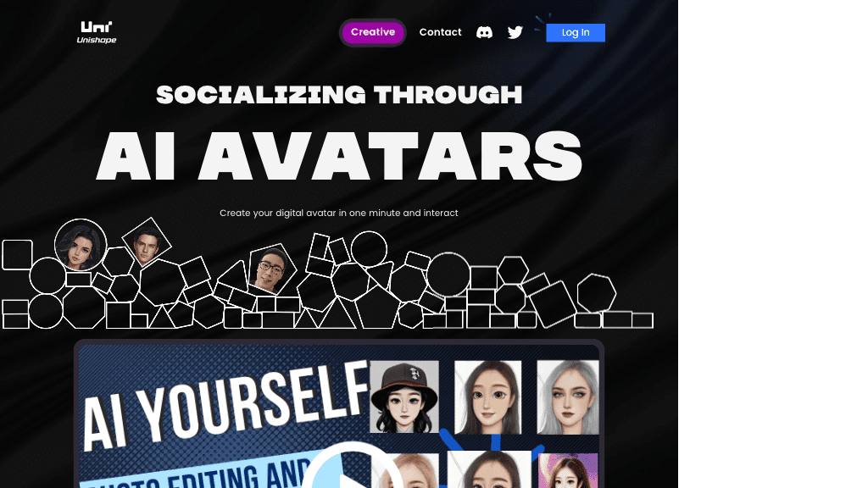Open the Discord icon link
Screen dimensions: 868x488
[484, 32]
